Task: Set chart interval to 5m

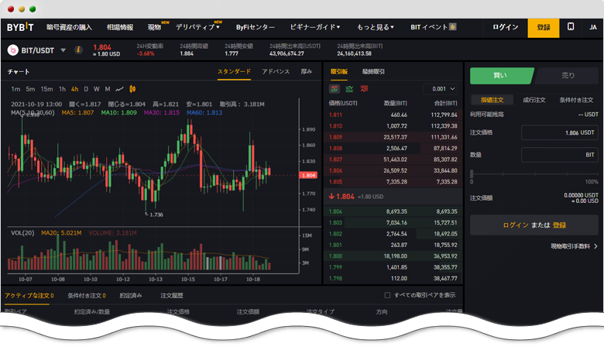Action: coord(30,89)
